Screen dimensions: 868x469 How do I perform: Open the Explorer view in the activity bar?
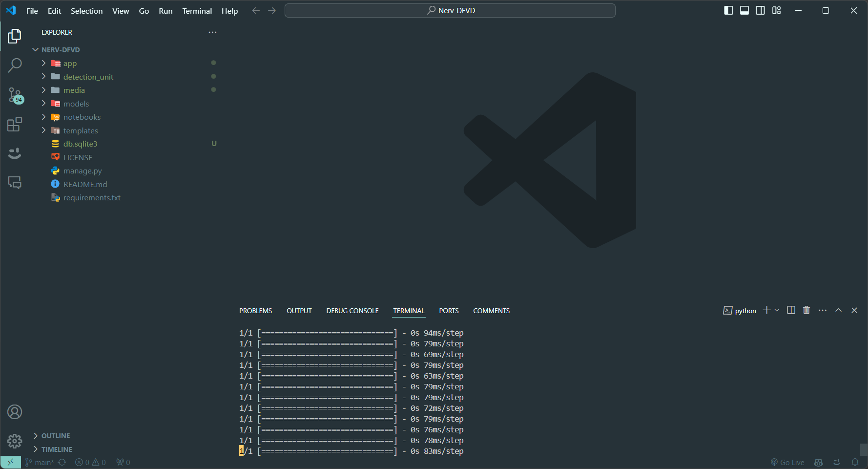[x=15, y=36]
